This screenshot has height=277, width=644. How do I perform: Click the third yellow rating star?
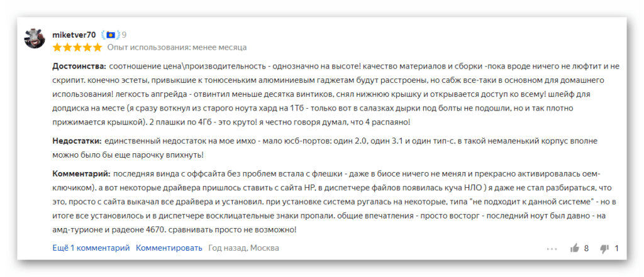[x=77, y=47]
